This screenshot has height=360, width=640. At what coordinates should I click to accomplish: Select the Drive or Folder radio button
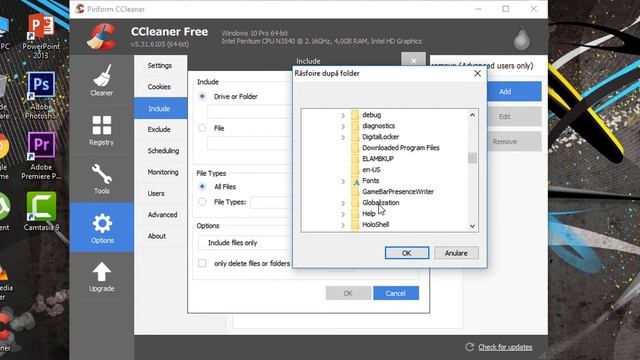[x=202, y=97]
